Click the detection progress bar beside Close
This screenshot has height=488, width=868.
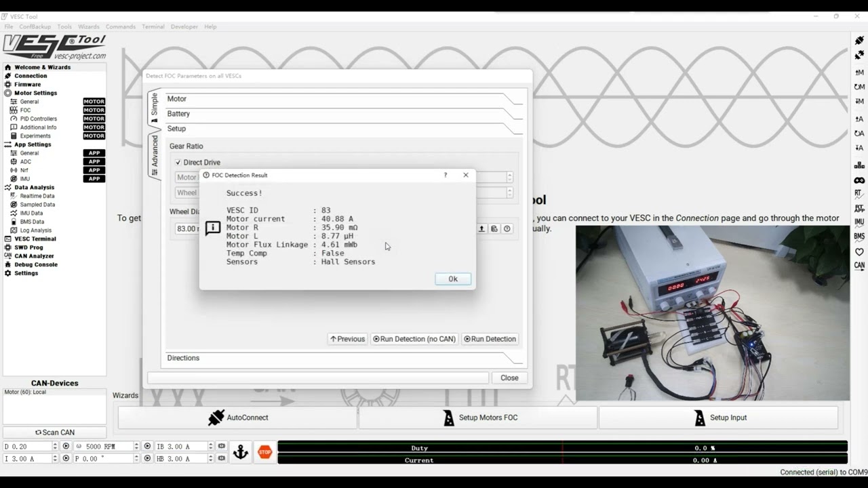(318, 378)
